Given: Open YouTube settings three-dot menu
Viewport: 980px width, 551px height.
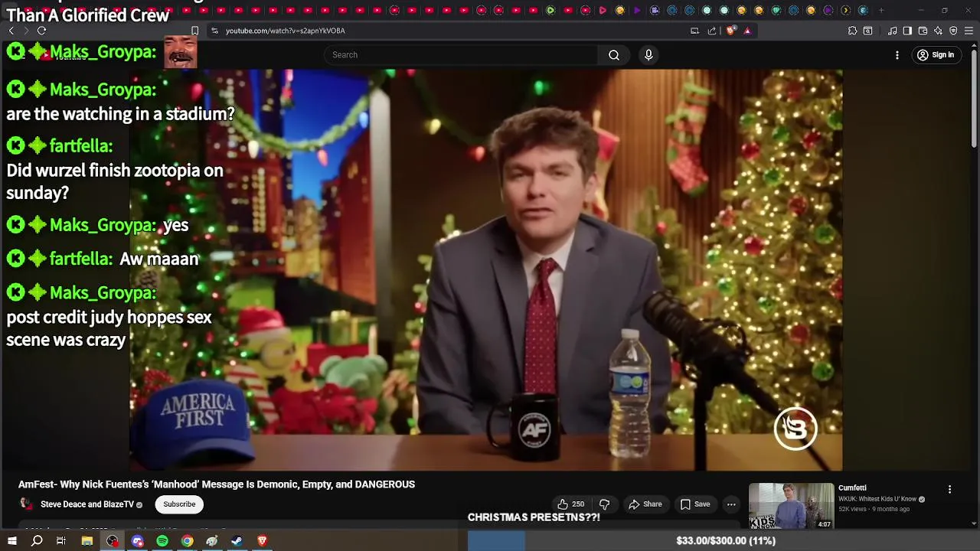Looking at the screenshot, I should point(897,55).
